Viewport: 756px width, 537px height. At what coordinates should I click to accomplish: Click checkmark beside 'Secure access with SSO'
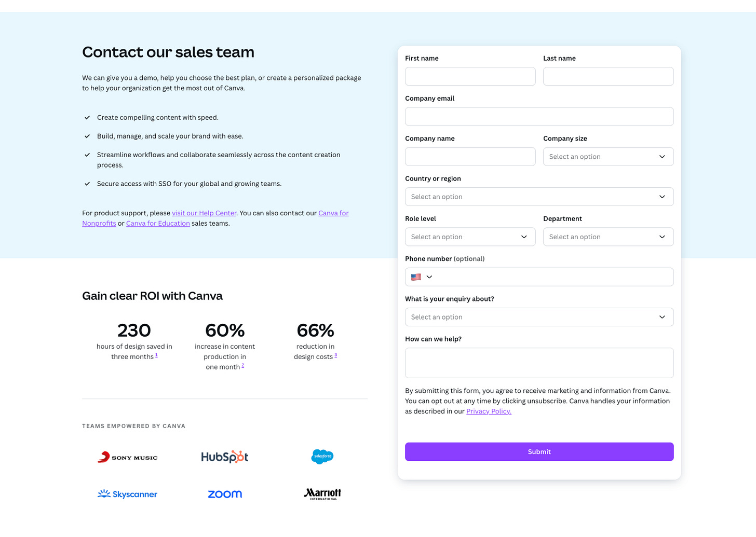pos(87,184)
